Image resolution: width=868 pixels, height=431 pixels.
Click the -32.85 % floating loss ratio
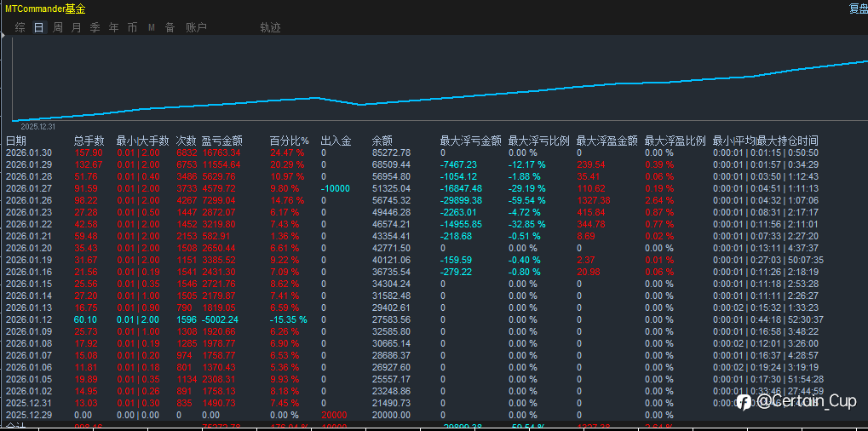[527, 224]
